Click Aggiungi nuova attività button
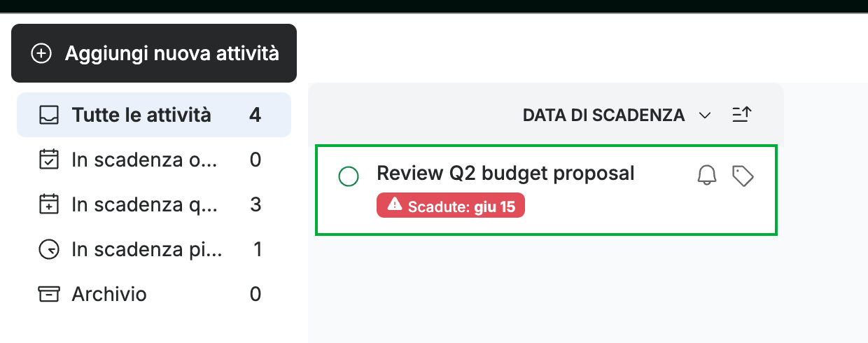The height and width of the screenshot is (343, 868). pos(154,53)
